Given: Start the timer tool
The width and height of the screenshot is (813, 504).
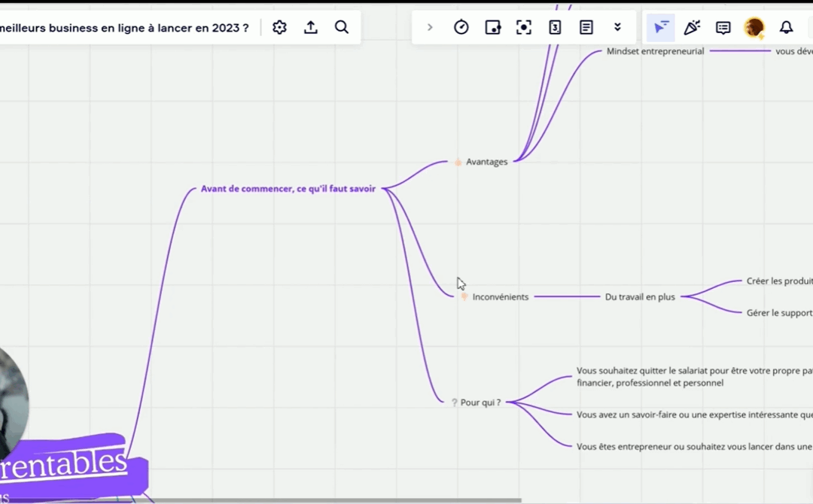Looking at the screenshot, I should tap(461, 28).
